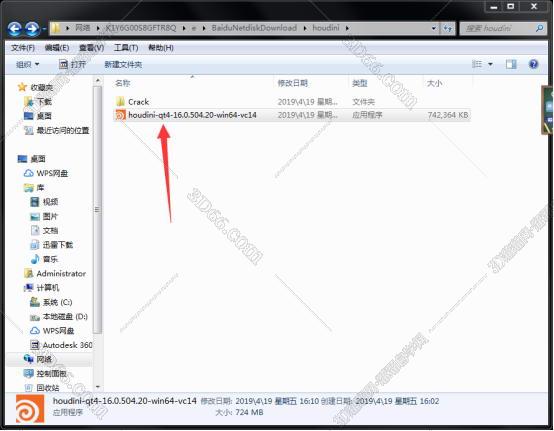Open 回收站 from the sidebar
This screenshot has width=554, height=431.
tap(48, 388)
